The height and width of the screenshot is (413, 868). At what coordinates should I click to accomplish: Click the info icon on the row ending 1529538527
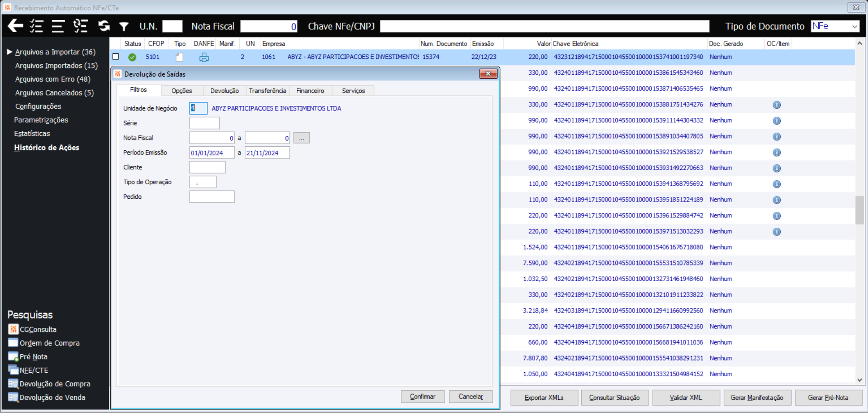point(777,152)
